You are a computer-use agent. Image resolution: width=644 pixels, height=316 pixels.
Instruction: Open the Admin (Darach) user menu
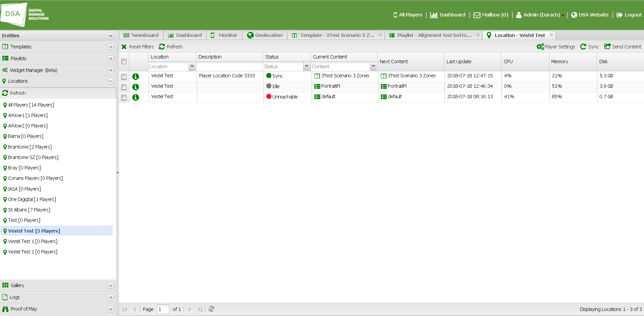[x=540, y=15]
